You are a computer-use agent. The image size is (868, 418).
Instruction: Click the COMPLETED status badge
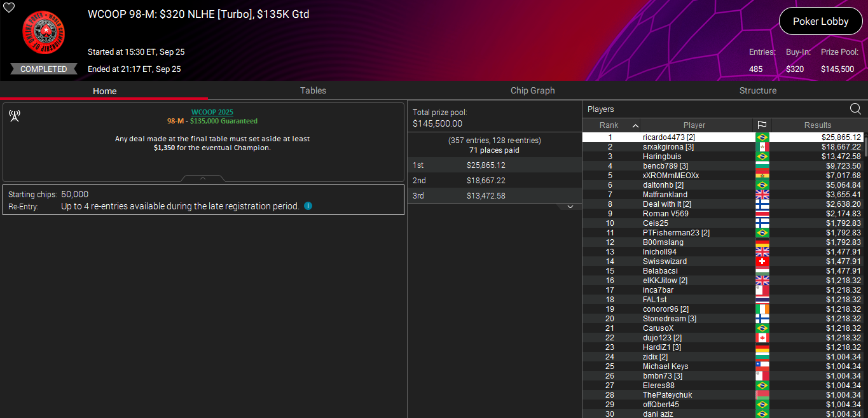(x=43, y=69)
